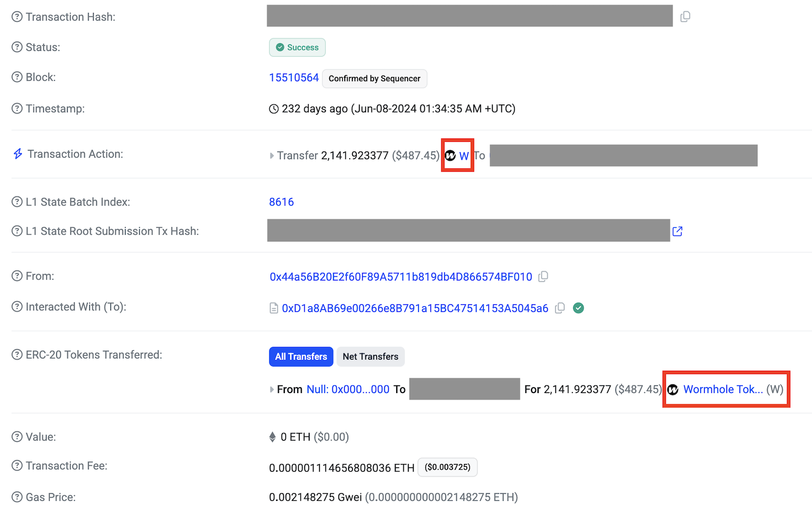Click the Confirmed by Sequencer badge

point(375,79)
